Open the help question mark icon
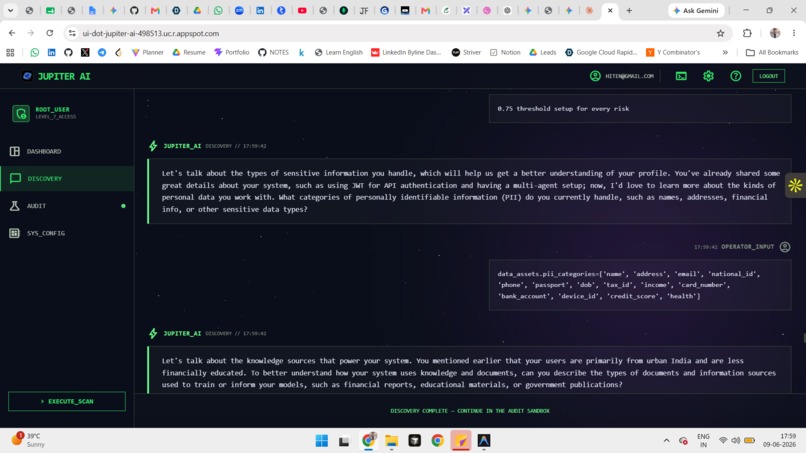Viewport: 806px width, 453px height. tap(736, 76)
